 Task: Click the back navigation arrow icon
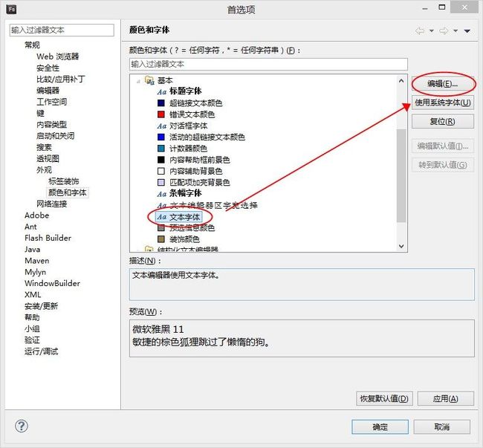pyautogui.click(x=420, y=30)
